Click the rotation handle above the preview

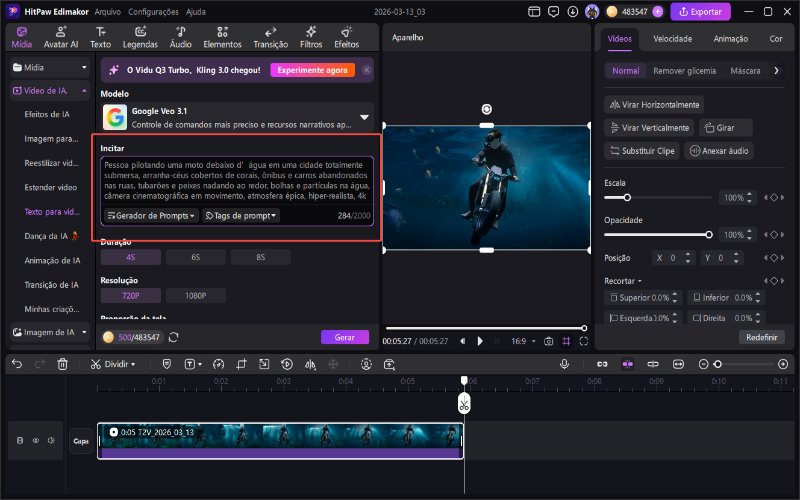click(x=486, y=109)
